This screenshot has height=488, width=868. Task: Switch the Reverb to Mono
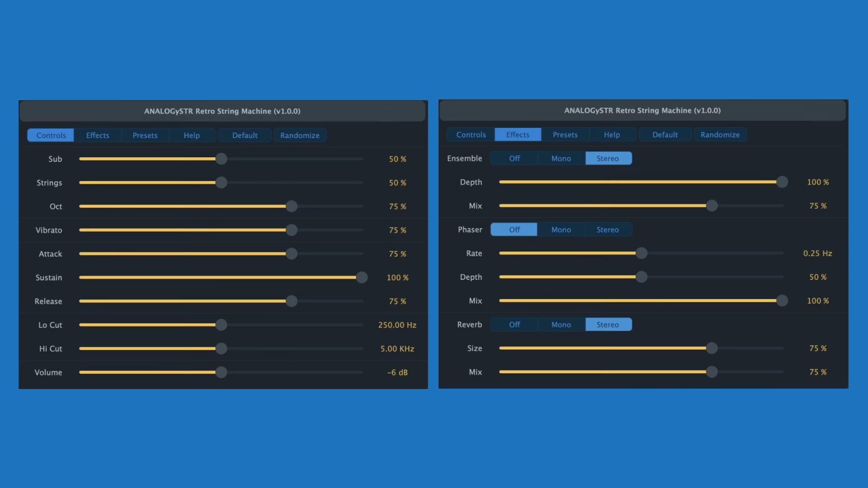tap(561, 324)
